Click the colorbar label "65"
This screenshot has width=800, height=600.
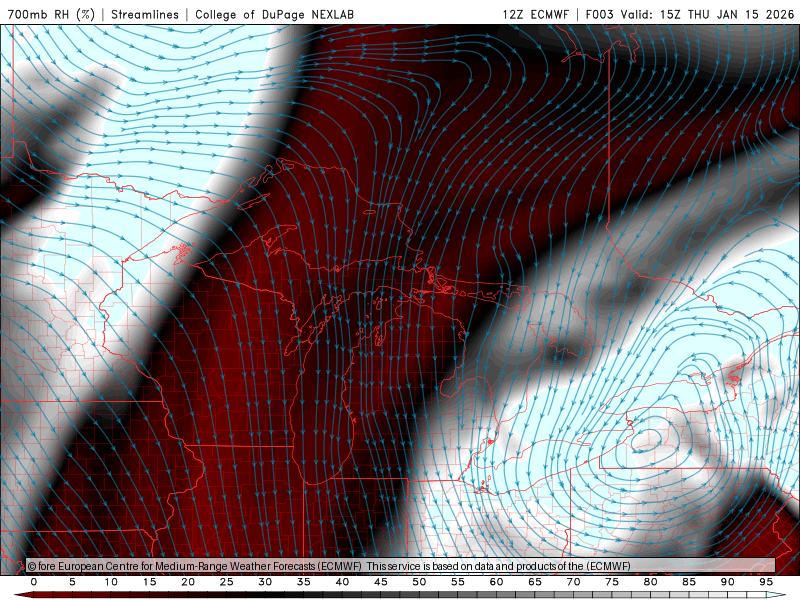535,582
